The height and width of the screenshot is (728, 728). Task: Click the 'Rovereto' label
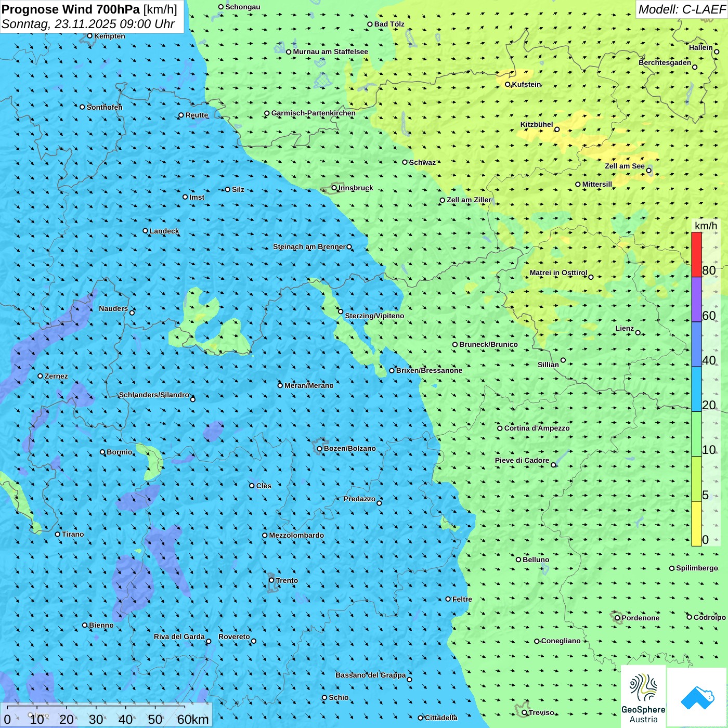point(234,636)
